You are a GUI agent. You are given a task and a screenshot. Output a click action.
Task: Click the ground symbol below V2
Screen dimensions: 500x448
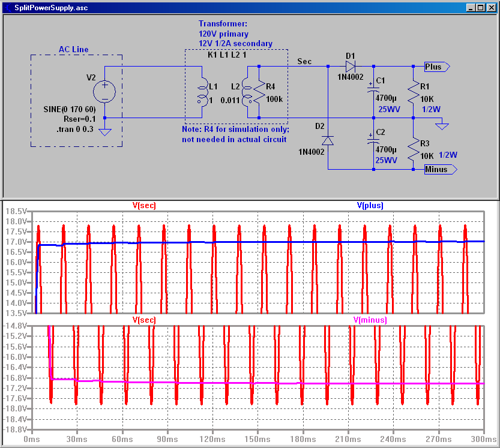pyautogui.click(x=105, y=132)
